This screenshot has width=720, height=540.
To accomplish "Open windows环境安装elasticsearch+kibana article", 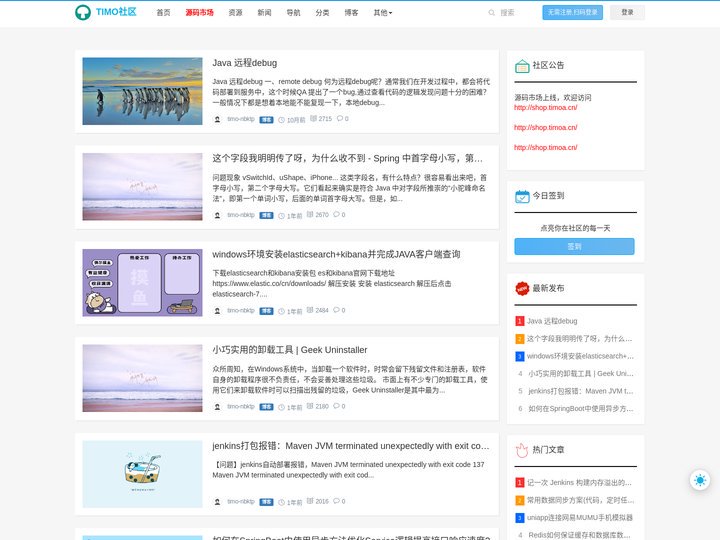I will (x=336, y=254).
